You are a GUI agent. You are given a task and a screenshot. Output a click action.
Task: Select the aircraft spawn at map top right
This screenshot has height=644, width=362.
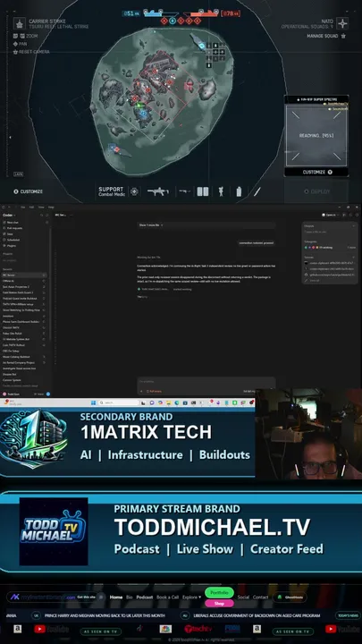[x=201, y=46]
